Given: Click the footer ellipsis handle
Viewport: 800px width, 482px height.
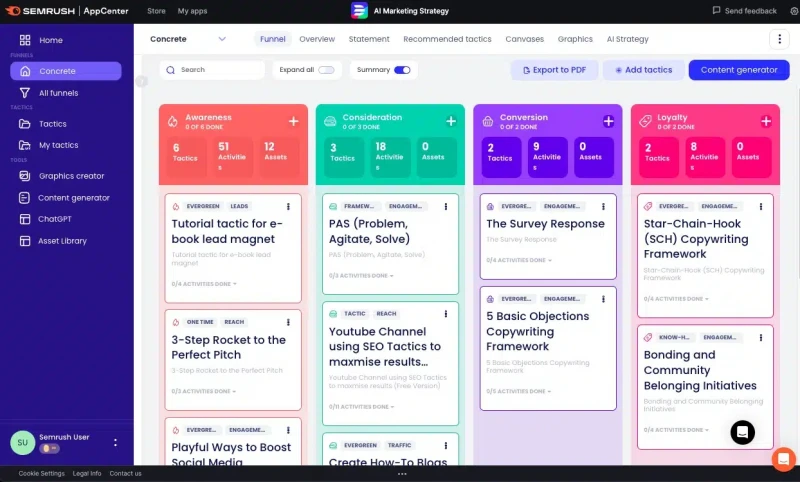Looking at the screenshot, I should click(402, 474).
